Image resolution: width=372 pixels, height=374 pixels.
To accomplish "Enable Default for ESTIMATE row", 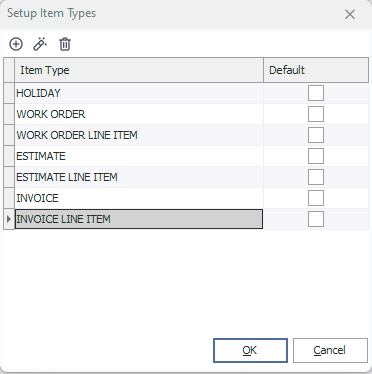I will point(316,156).
